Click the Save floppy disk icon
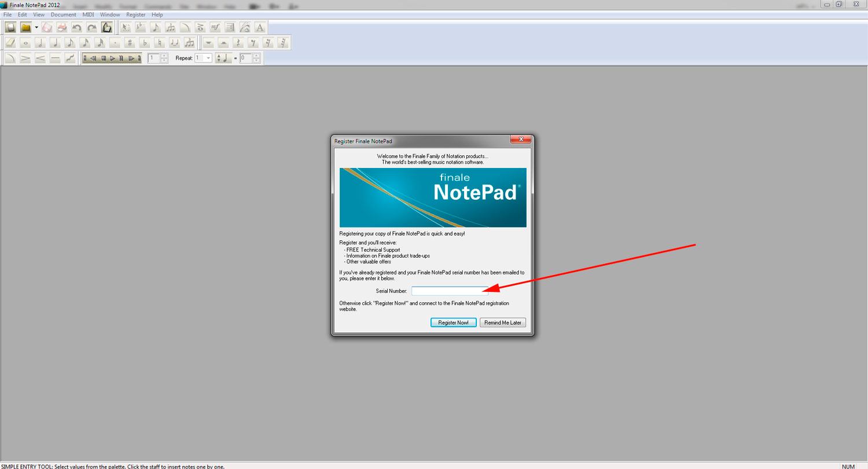 pos(47,27)
